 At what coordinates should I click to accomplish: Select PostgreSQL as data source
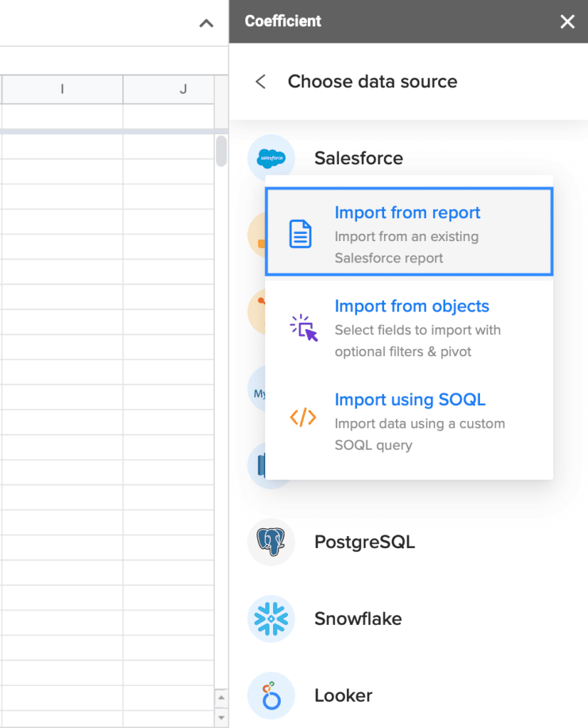(x=365, y=542)
